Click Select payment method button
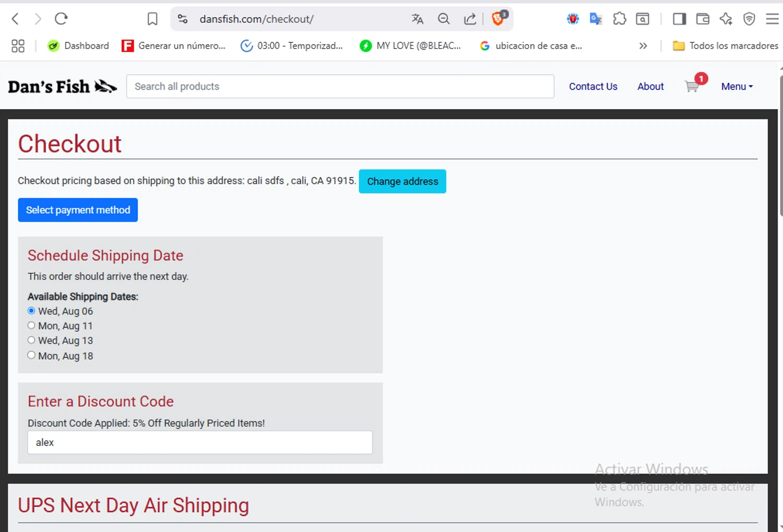783x532 pixels. point(78,210)
